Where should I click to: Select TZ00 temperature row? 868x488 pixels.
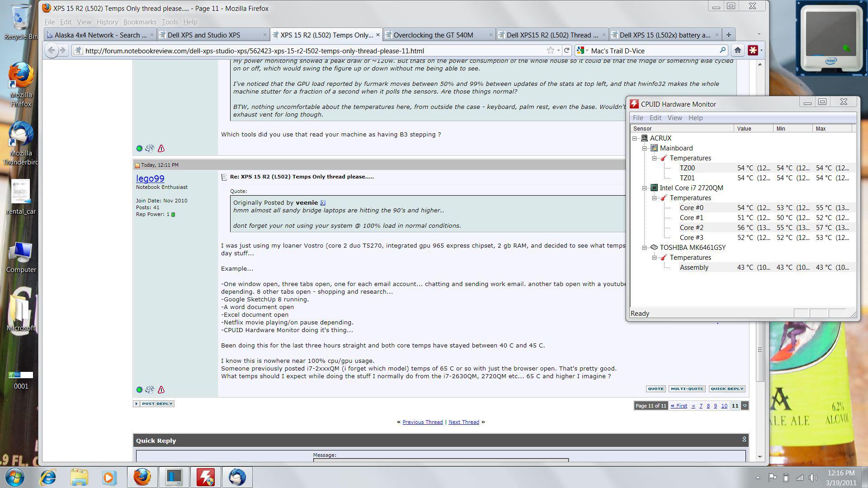tap(743, 168)
